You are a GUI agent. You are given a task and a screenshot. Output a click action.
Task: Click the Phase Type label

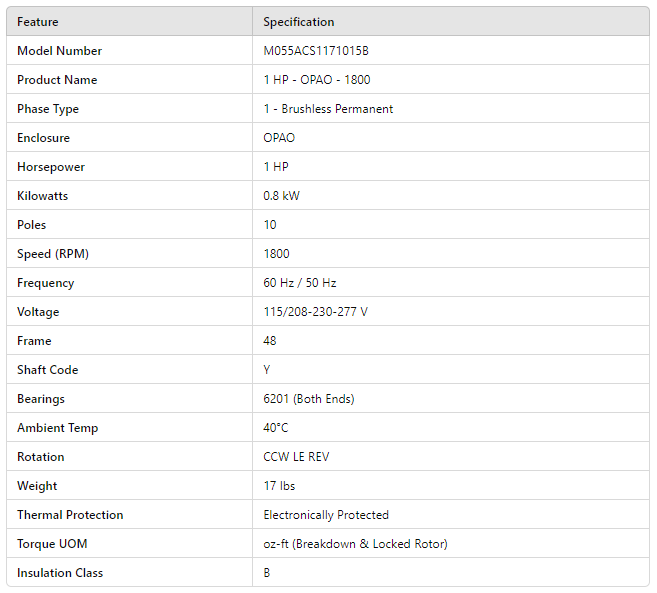click(x=48, y=109)
